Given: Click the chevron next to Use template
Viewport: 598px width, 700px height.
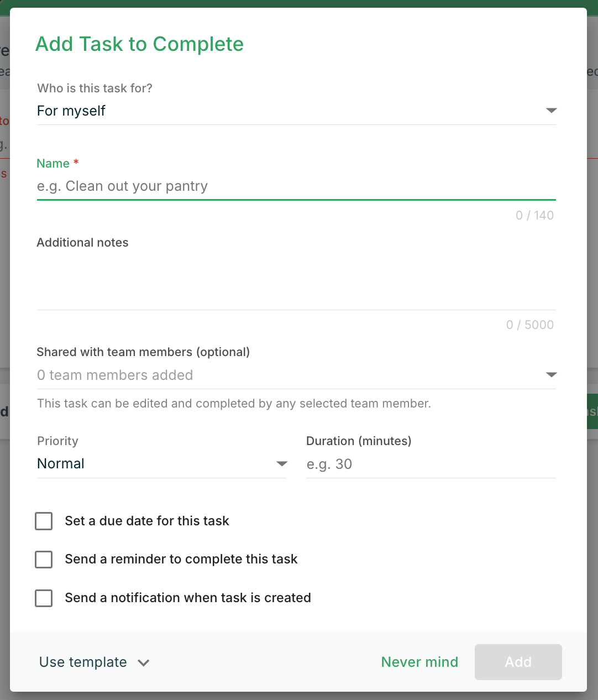Looking at the screenshot, I should click(144, 662).
